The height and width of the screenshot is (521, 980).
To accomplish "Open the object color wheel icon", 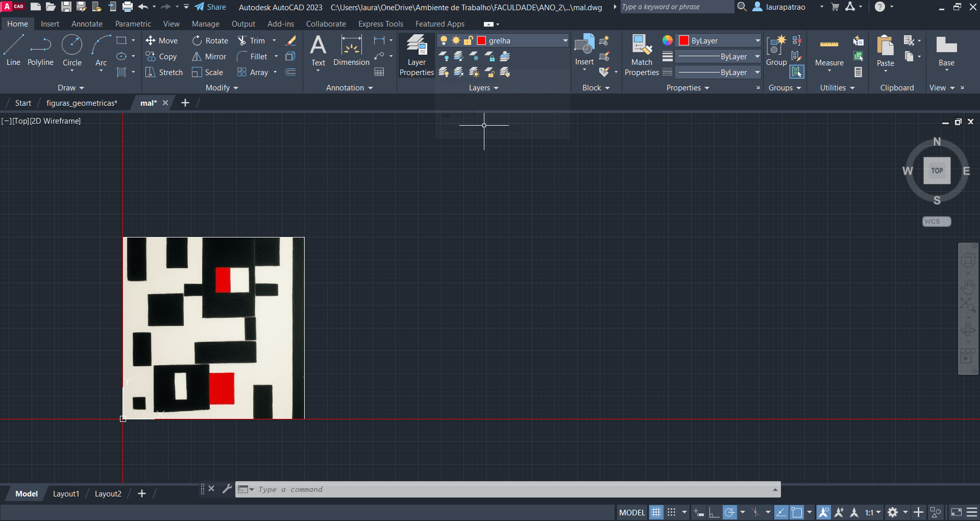I will tap(667, 41).
